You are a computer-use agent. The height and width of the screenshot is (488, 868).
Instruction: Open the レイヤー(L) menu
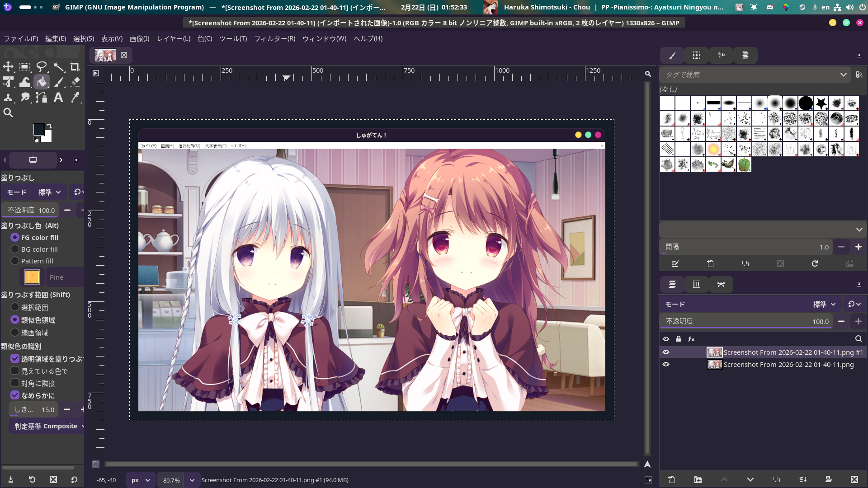click(x=174, y=39)
